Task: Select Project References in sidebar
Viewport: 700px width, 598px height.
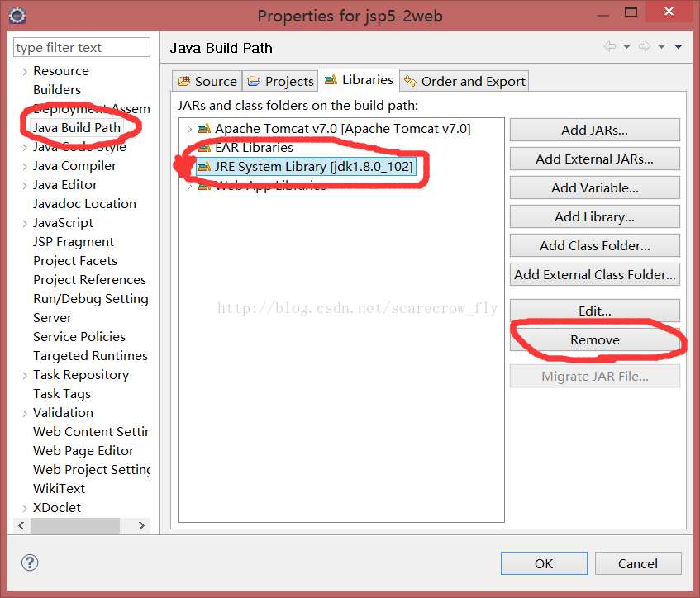Action: tap(89, 280)
